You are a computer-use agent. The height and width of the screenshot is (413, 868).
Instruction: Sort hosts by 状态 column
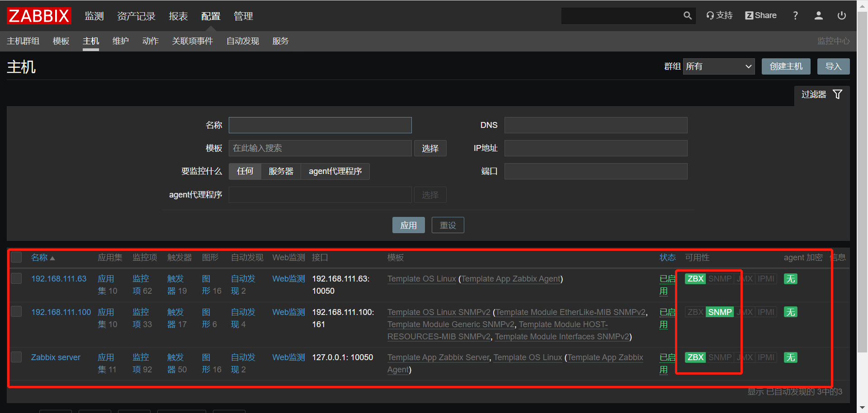[x=667, y=258]
